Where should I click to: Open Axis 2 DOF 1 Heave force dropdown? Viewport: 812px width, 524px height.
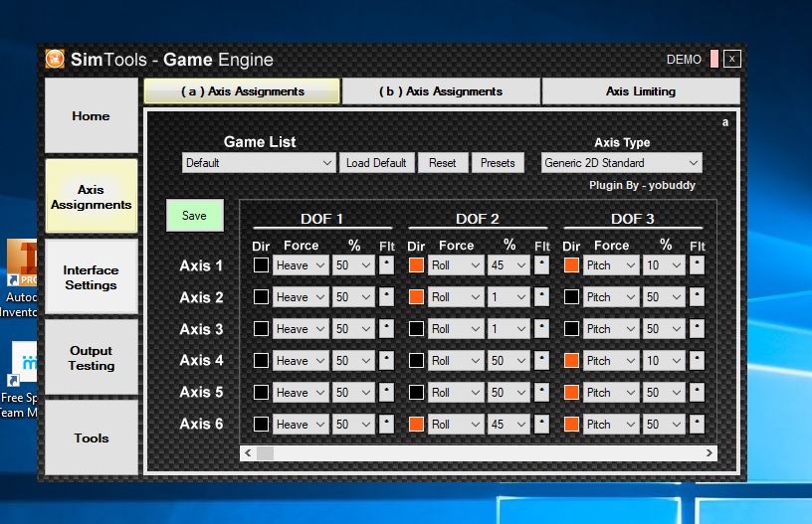(x=301, y=297)
